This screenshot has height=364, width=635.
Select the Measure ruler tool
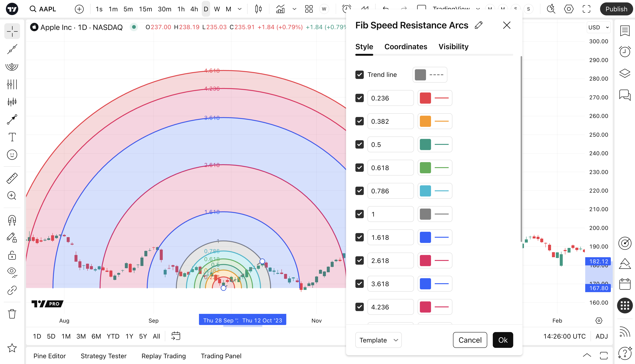click(x=12, y=178)
